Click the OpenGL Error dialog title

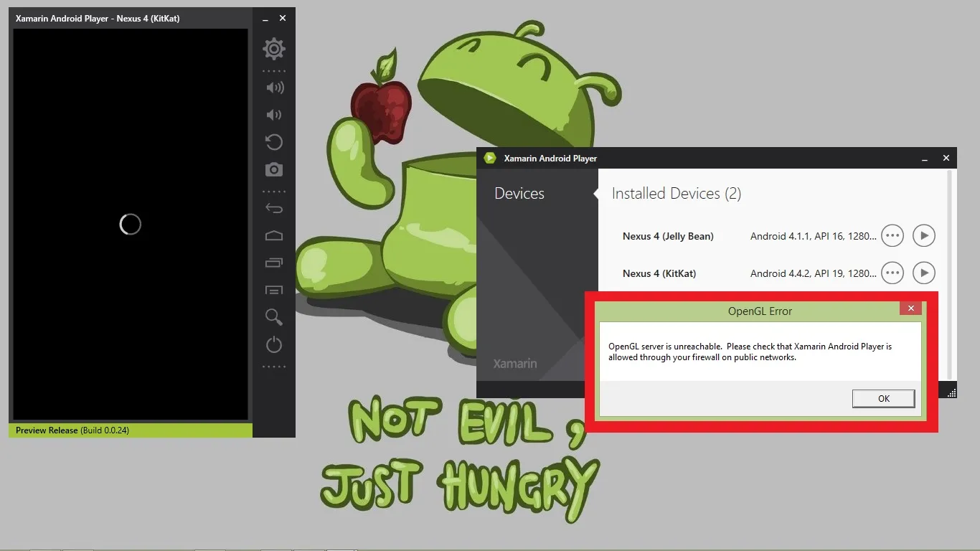[x=760, y=311]
